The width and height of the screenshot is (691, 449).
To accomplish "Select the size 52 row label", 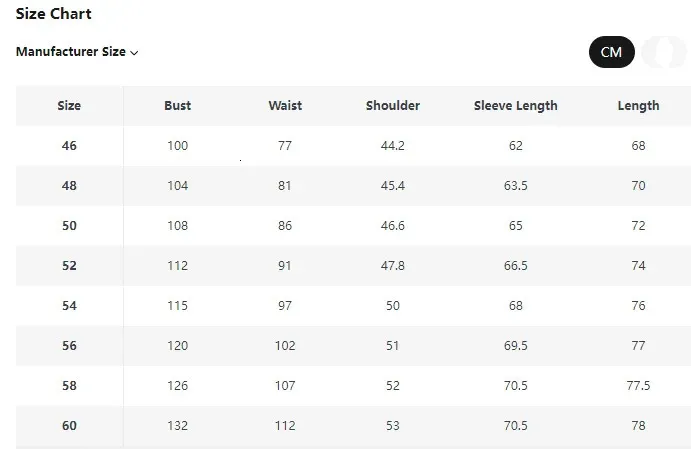I will (69, 266).
